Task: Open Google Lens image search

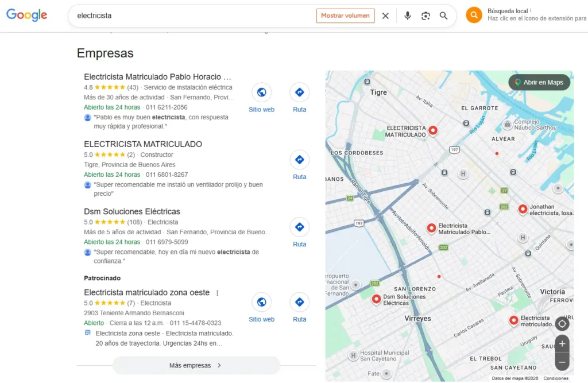Action: (x=425, y=16)
